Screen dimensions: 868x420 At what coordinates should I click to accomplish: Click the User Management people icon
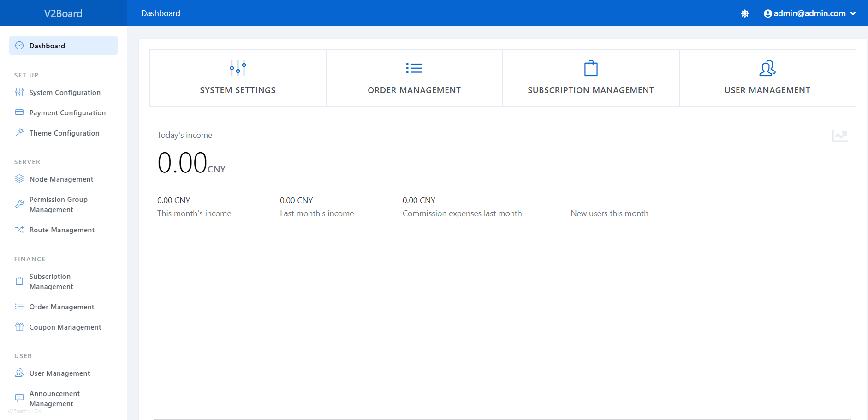[x=767, y=69]
